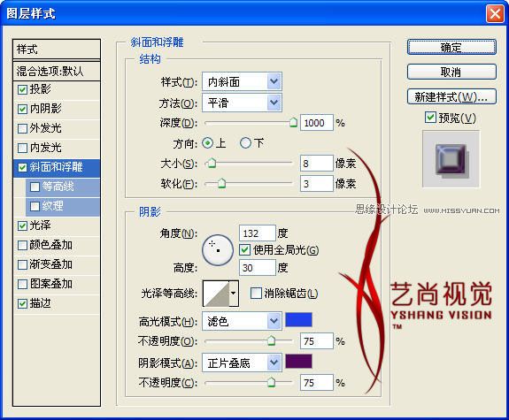Click the highlight opacity field 75

[x=317, y=341]
